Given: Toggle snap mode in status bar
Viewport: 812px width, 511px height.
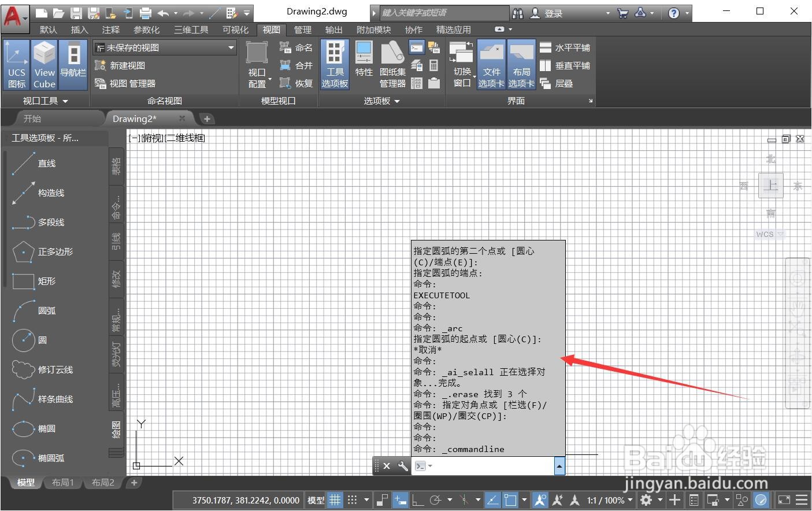Looking at the screenshot, I should pos(352,500).
